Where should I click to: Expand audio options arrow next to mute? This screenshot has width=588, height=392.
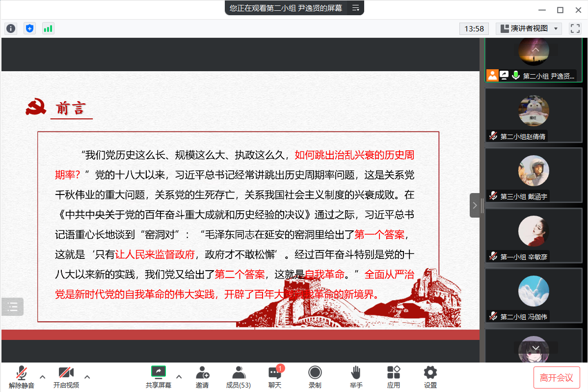pyautogui.click(x=43, y=377)
